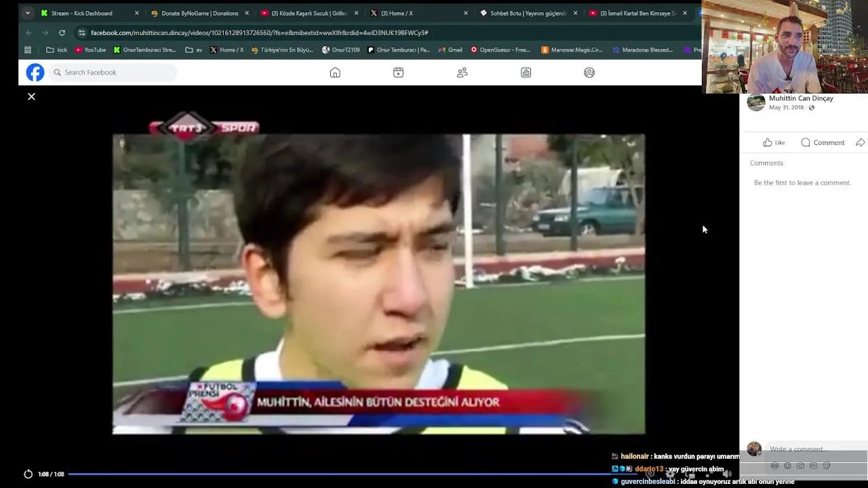Image resolution: width=868 pixels, height=488 pixels.
Task: Go to the Facebook Home feed icon
Action: [335, 73]
